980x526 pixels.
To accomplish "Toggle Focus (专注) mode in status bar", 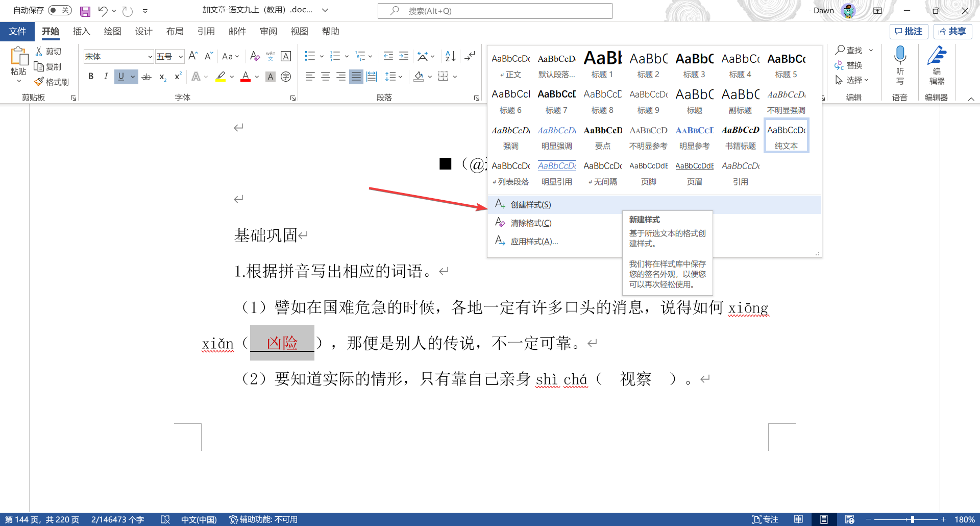I will [x=765, y=519].
